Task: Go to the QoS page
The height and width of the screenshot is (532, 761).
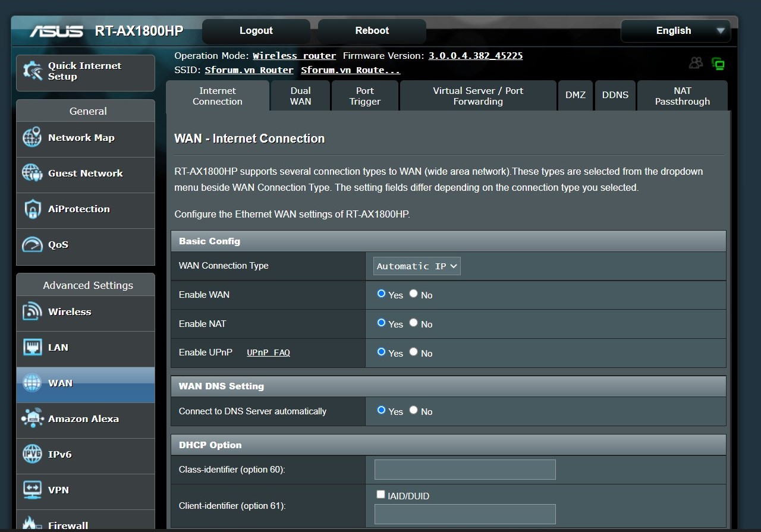Action: (x=86, y=246)
